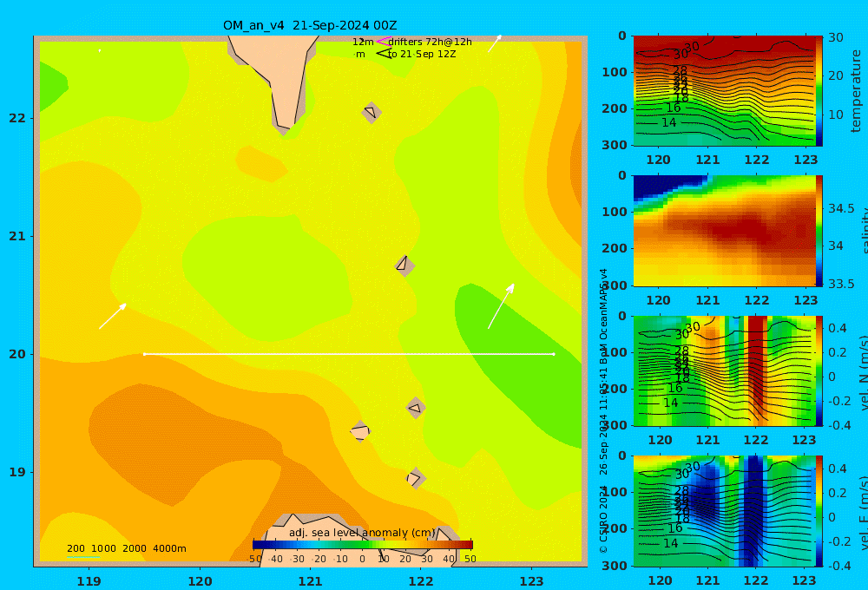Screen dimensions: 868x590
Task: Click '10' tick on temperature color bar
Action: 836,115
